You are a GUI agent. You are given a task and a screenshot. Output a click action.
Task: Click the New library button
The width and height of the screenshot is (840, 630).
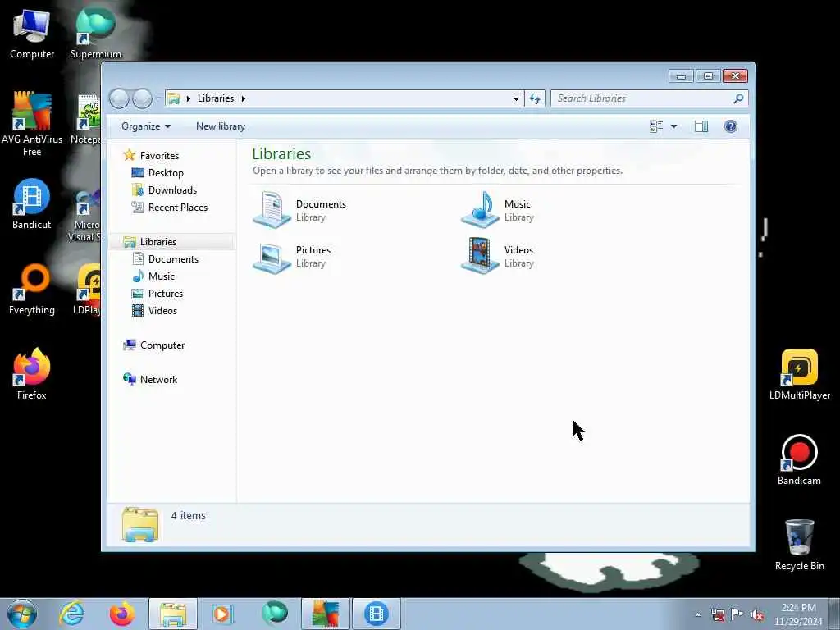(x=221, y=126)
